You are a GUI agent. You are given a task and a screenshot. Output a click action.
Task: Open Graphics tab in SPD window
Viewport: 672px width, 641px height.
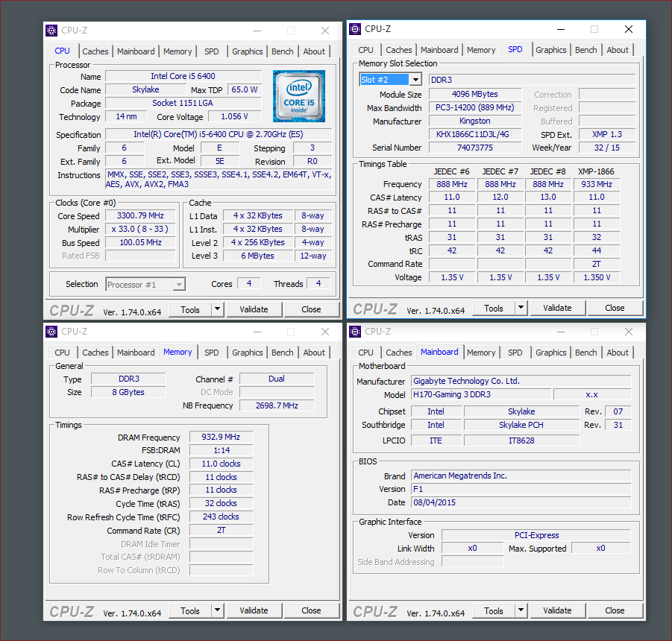coord(550,50)
